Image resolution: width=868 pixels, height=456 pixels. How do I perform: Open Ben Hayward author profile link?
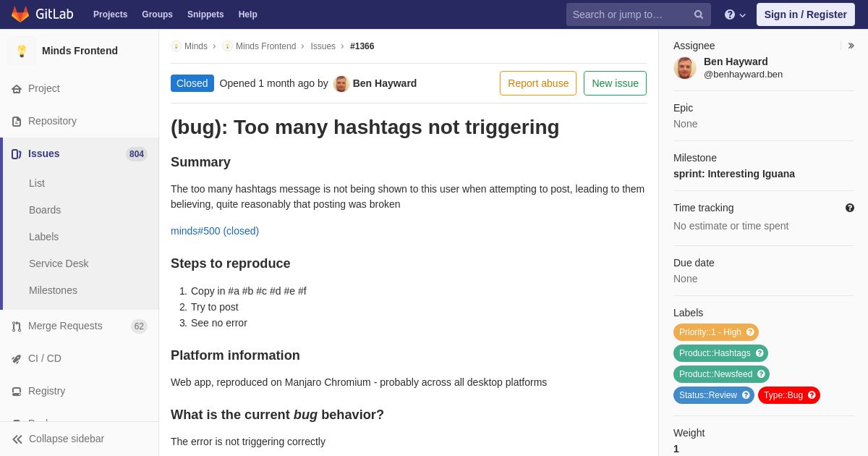coord(385,83)
